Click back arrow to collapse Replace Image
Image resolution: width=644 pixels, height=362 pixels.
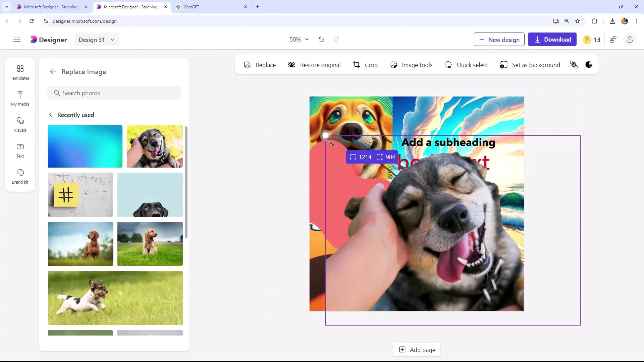click(x=53, y=71)
